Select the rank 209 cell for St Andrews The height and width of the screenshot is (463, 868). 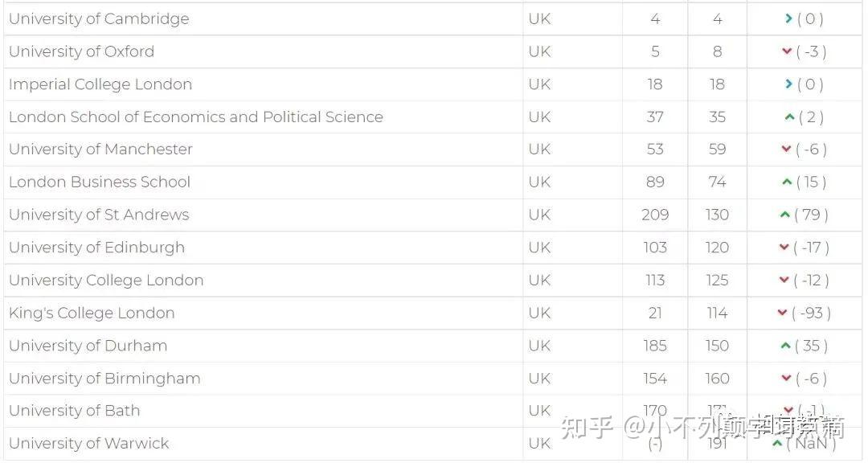655,215
